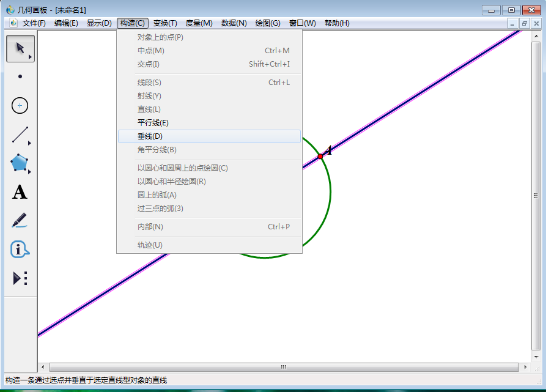
Task: Click the horizontal scrollbar right arrow
Action: (525, 367)
